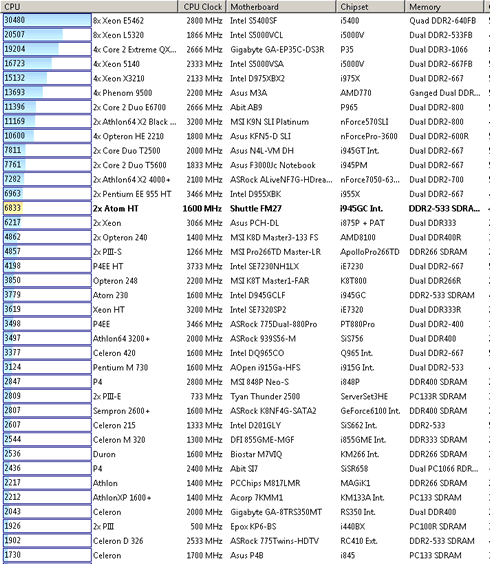Click Asus PCH-DL motherboard cell
Screen dimensions: 490x564
pos(254,223)
